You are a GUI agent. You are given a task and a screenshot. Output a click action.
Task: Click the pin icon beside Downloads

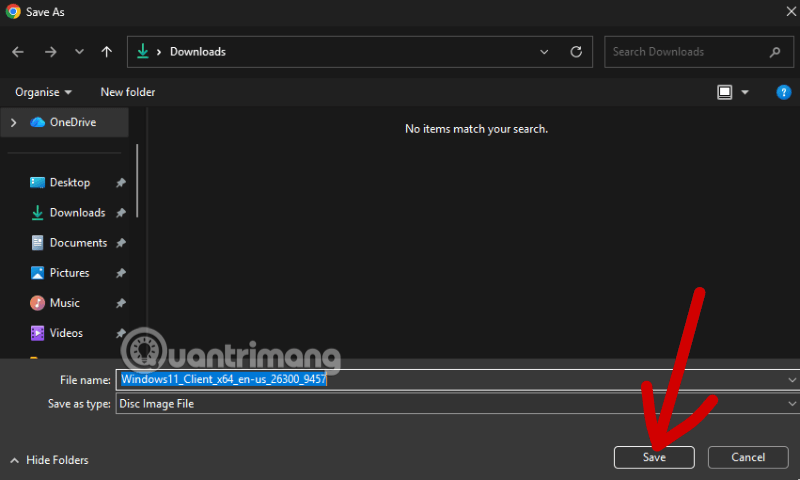pos(120,213)
